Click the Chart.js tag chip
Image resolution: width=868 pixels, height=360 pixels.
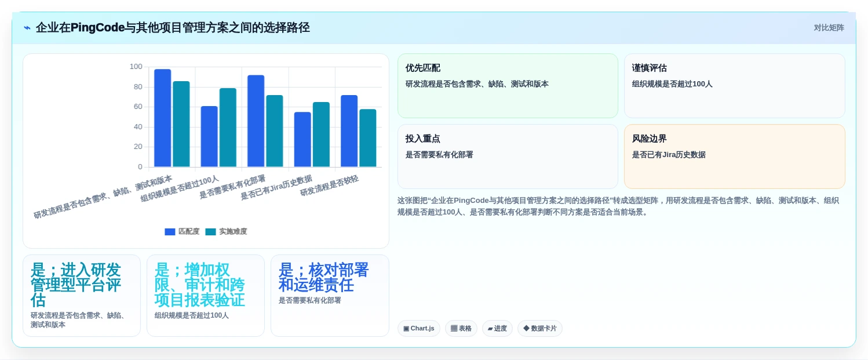point(419,329)
